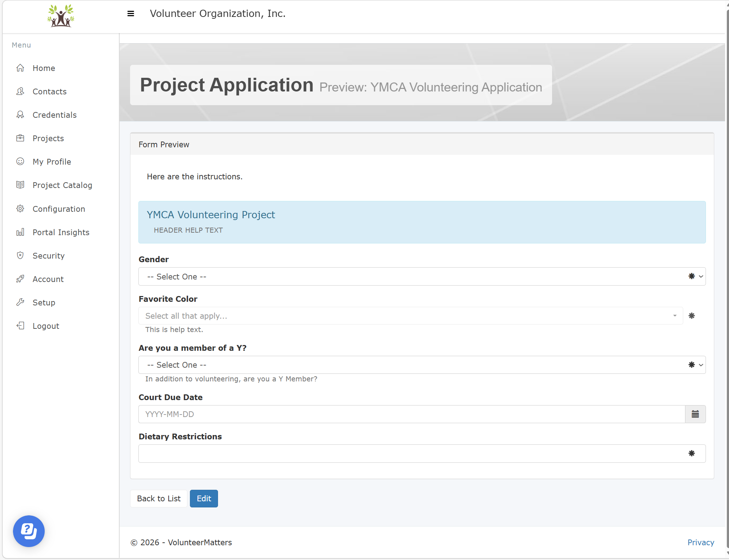
Task: Click the Credentials ribbon badge icon
Action: (20, 115)
